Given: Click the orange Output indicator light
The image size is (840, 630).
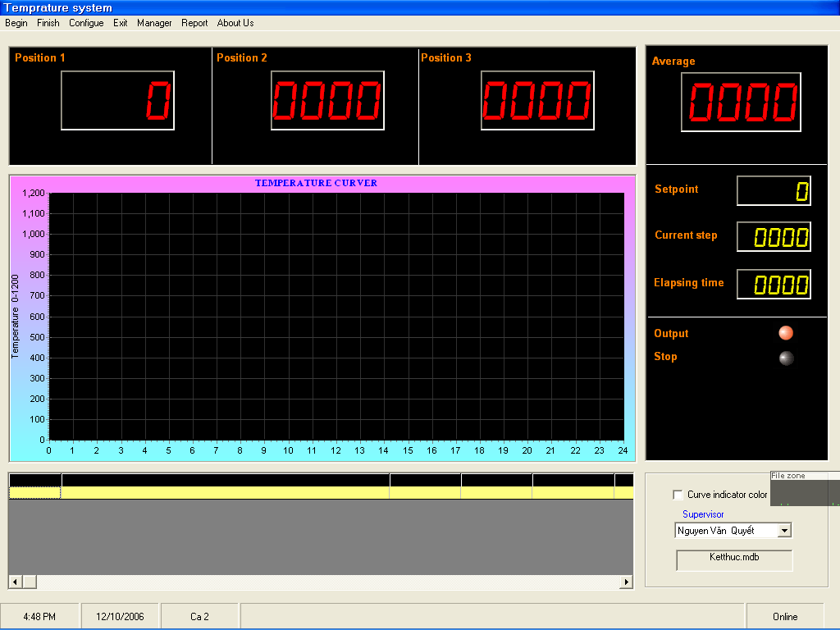Looking at the screenshot, I should point(786,333).
